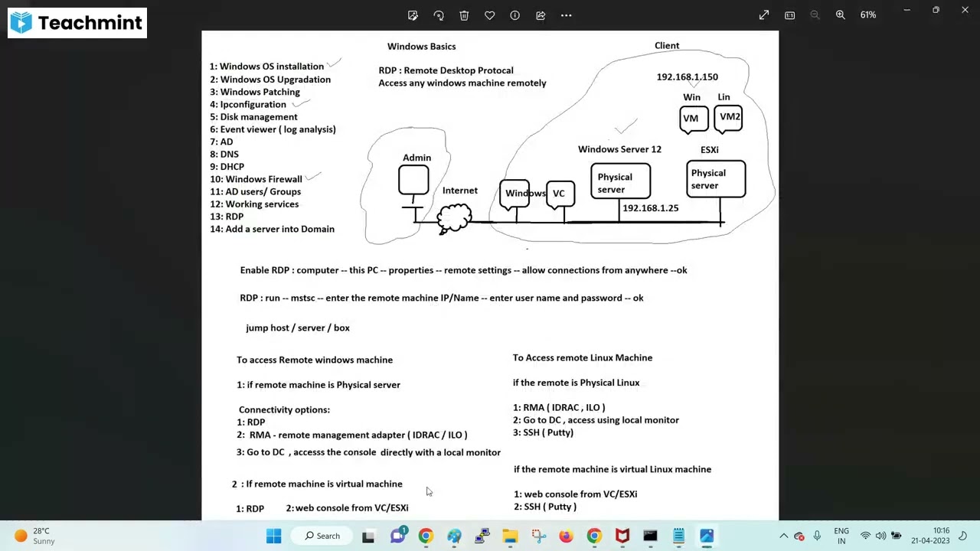Zoom to actual size 1:1
Image resolution: width=980 pixels, height=551 pixels.
coord(789,15)
